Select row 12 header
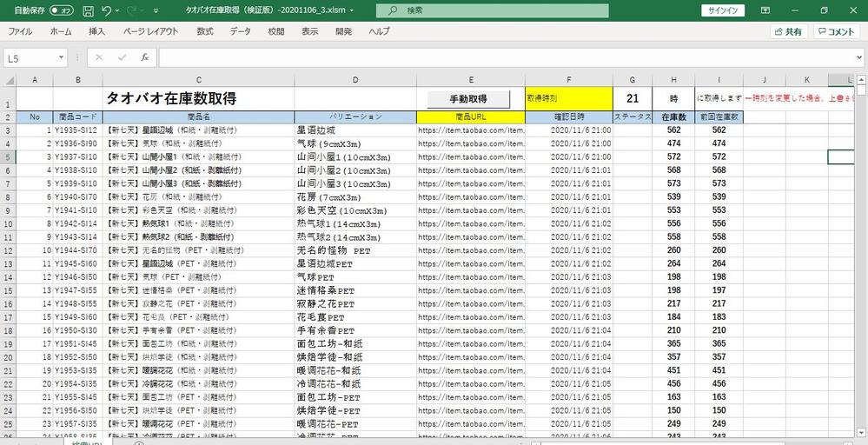868x445 pixels. (8, 250)
